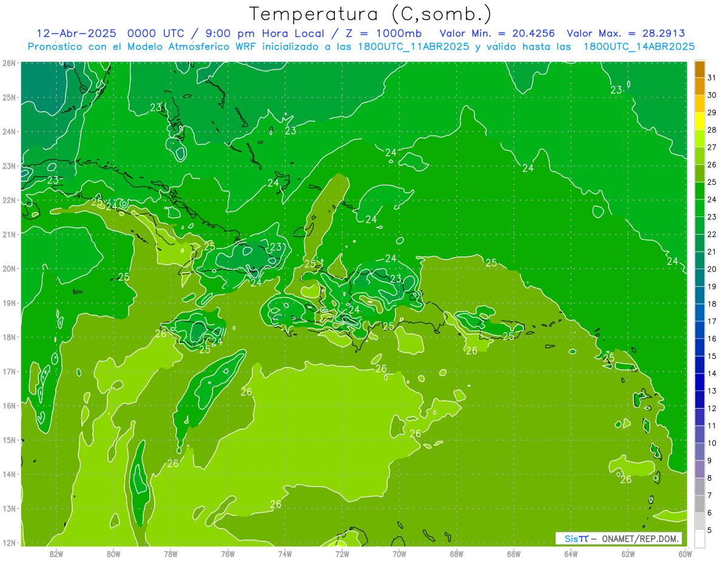Click the dark blue swatch between 12 and 13

[699, 400]
